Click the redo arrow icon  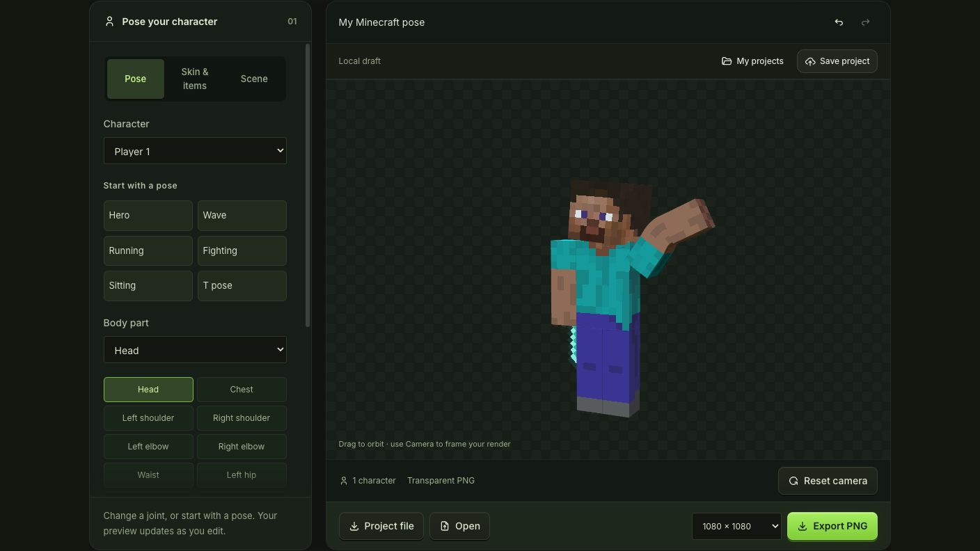point(866,22)
